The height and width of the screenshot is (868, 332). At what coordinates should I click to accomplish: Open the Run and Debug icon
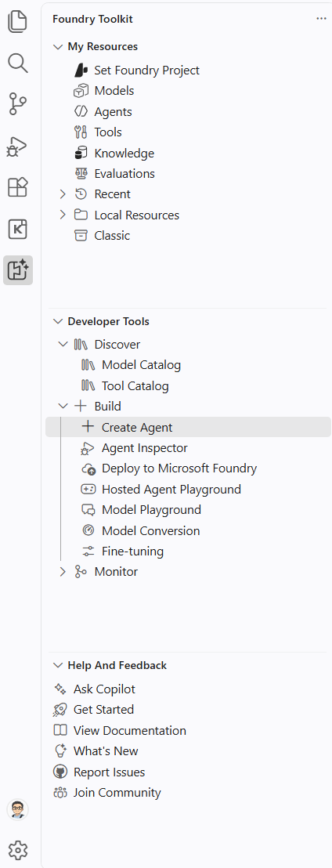pos(18,146)
